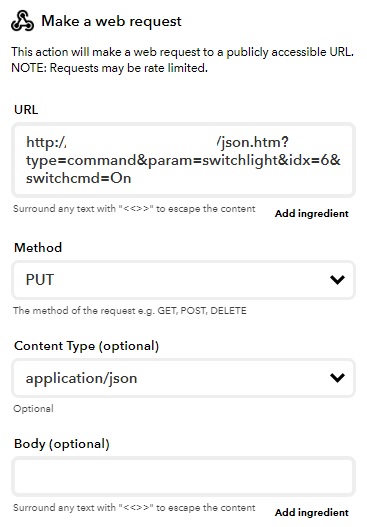
Task: Add ingredient to the Body field
Action: point(312,512)
